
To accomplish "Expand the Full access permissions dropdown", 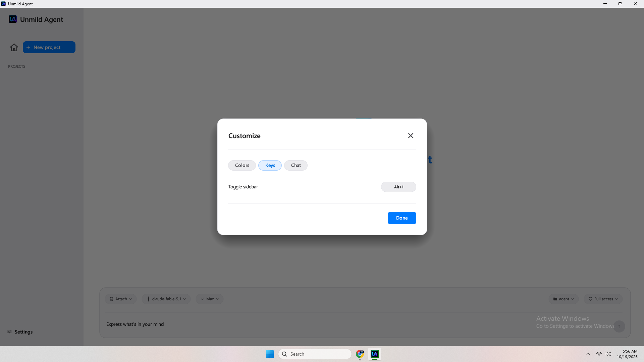I will tap(603, 299).
